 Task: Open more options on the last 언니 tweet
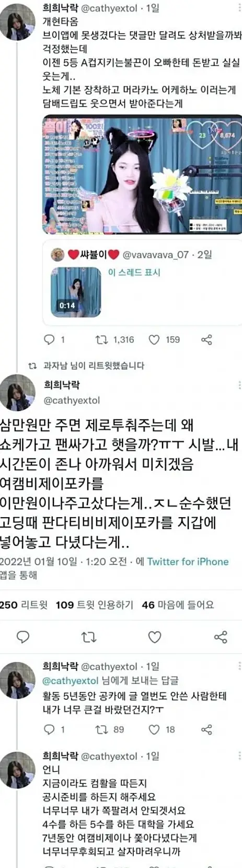pyautogui.click(x=239, y=756)
